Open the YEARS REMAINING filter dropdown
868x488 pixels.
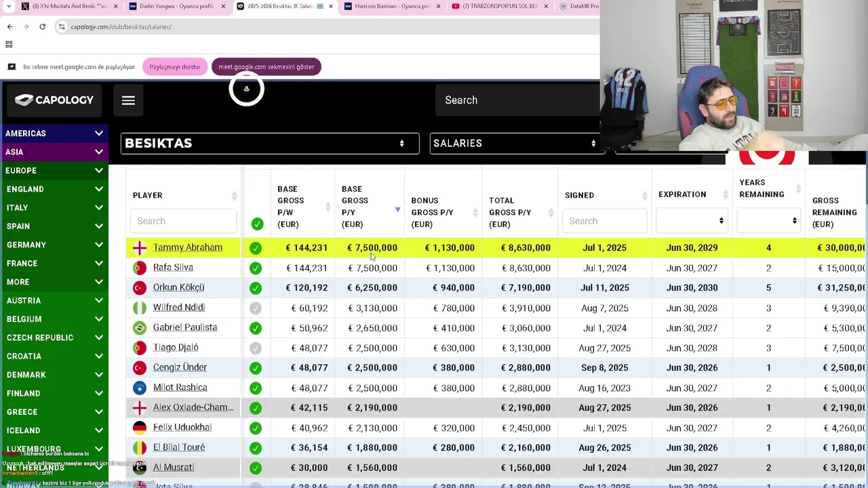tap(768, 221)
